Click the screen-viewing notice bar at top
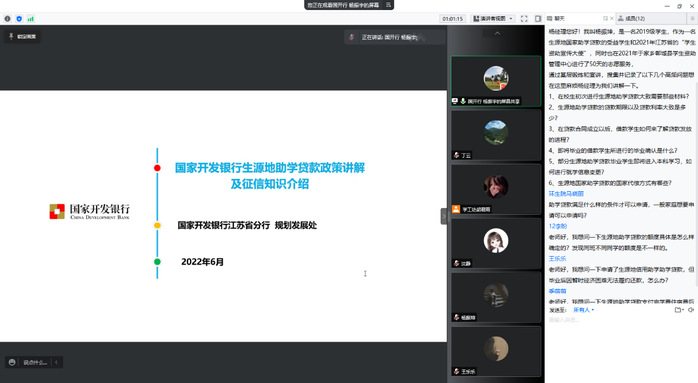Screen dimensions: 698x383 (349, 5)
